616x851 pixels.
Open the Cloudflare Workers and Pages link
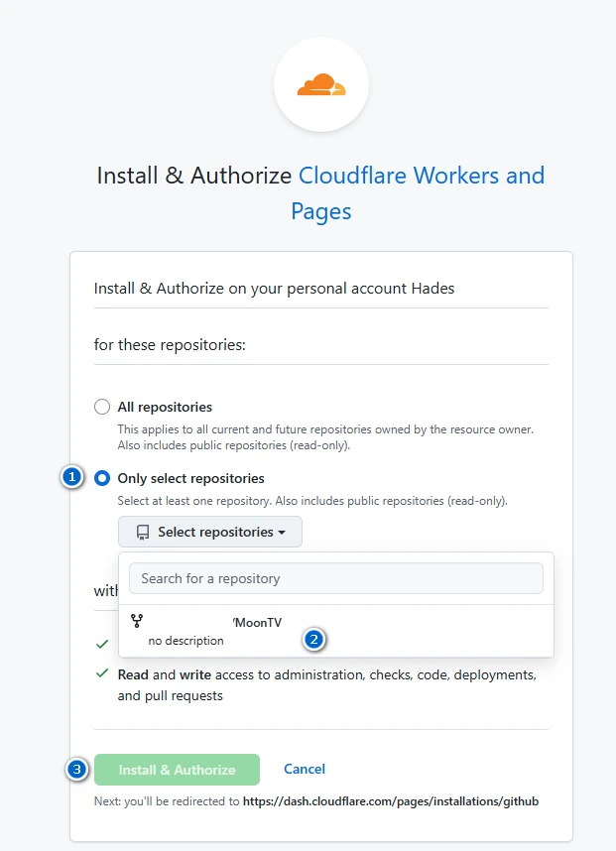point(421,176)
